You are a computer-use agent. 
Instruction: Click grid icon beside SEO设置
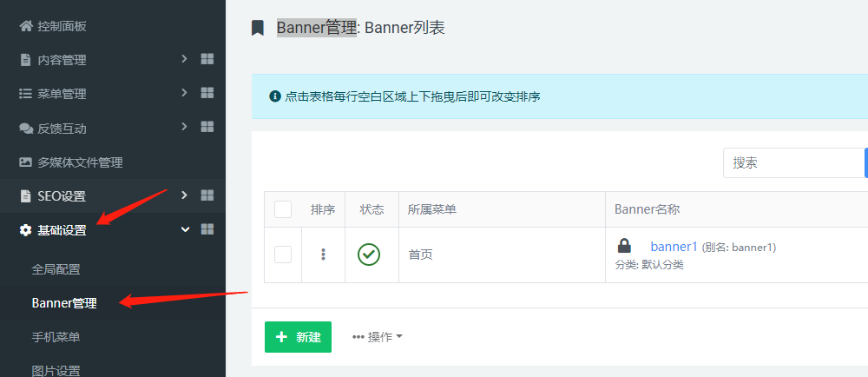[207, 195]
